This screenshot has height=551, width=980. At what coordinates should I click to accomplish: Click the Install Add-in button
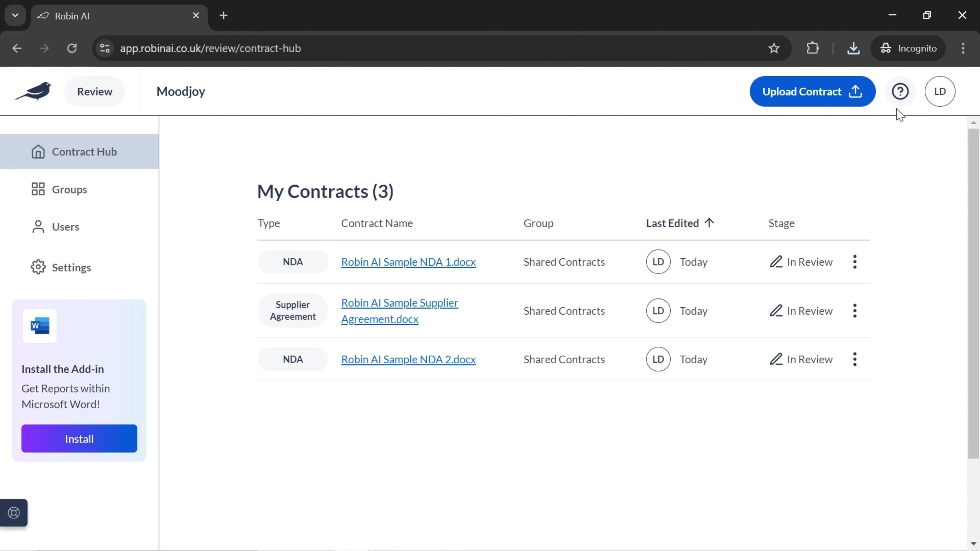pos(79,439)
